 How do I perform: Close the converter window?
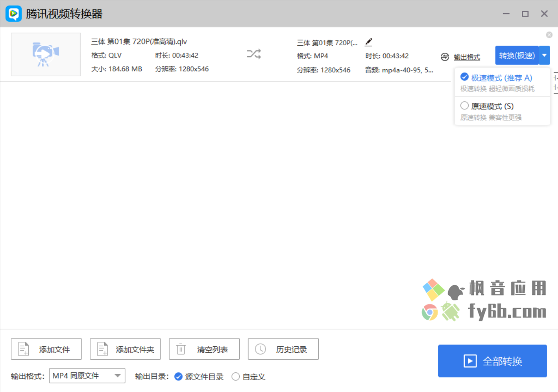(x=544, y=14)
